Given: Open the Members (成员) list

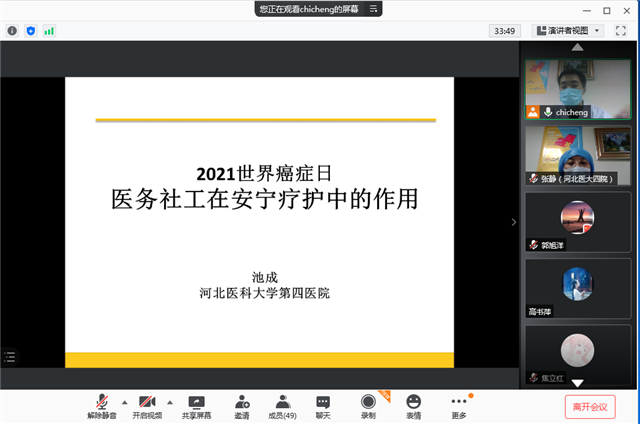Looking at the screenshot, I should (x=283, y=404).
